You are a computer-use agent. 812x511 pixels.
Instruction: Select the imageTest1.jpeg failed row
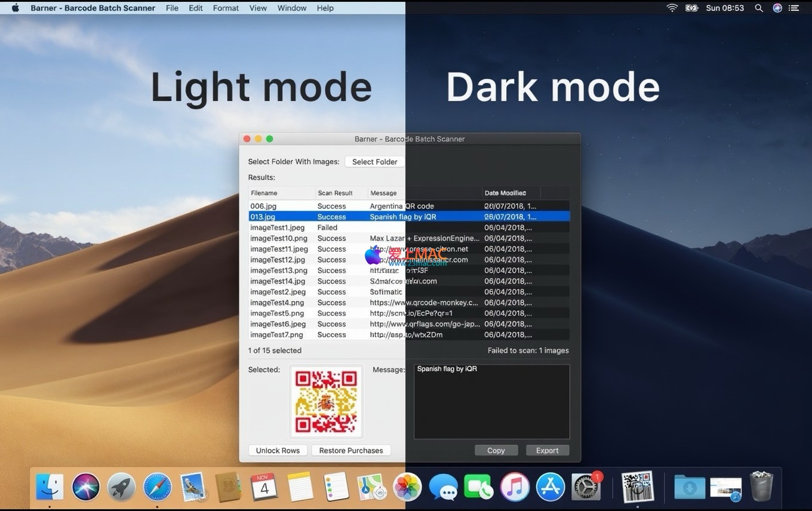tap(278, 227)
